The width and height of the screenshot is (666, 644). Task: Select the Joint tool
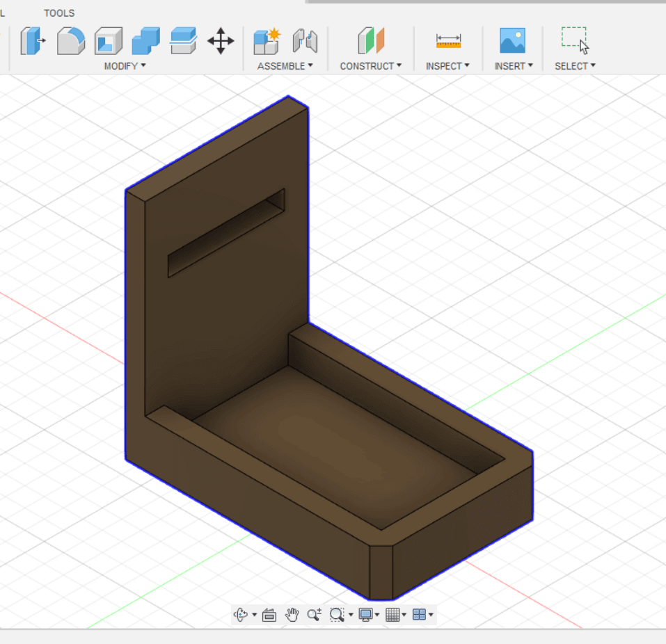coord(305,41)
